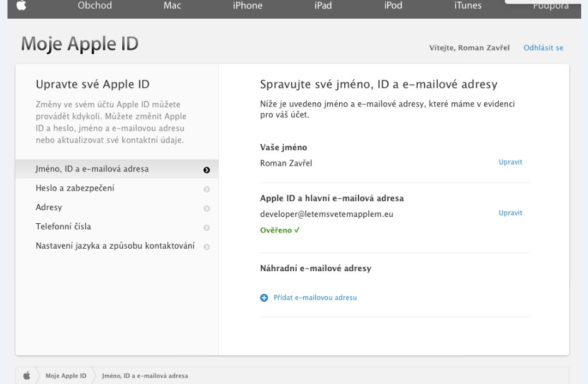This screenshot has height=384, width=588.
Task: Go to the iPad navigation tab
Action: [323, 5]
